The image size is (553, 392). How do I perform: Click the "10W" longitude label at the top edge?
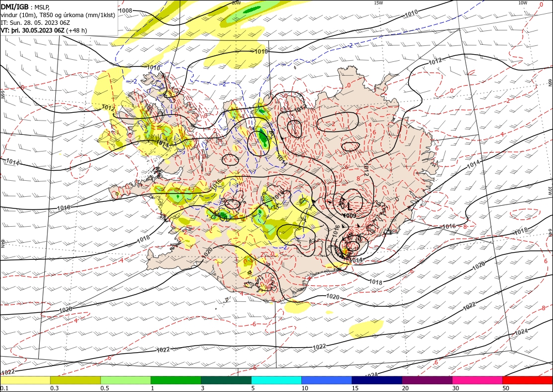click(523, 3)
